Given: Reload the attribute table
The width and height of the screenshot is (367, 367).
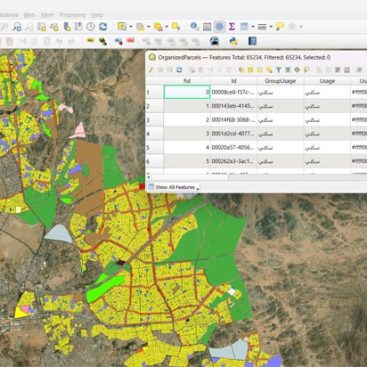Looking at the screenshot, I should pyautogui.click(x=179, y=70).
